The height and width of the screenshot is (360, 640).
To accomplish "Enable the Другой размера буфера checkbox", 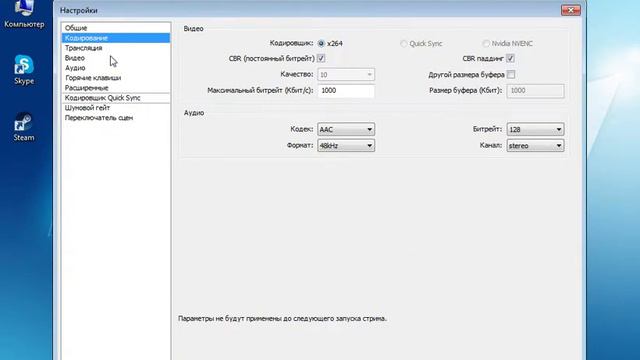I will click(x=511, y=75).
